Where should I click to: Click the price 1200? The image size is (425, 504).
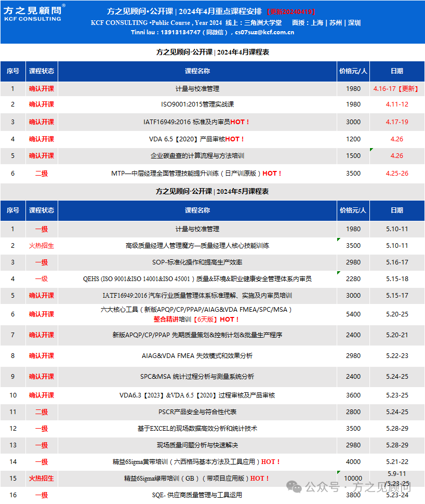click(x=353, y=139)
